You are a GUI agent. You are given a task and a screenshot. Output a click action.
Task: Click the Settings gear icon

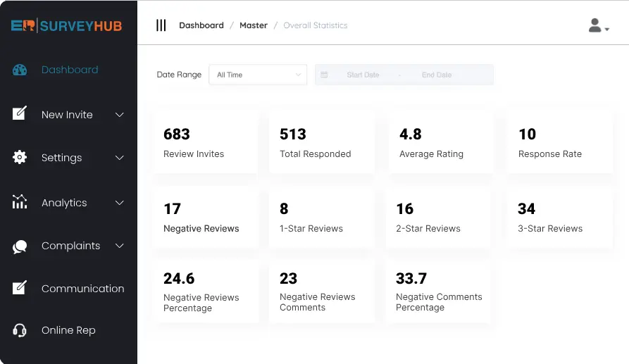(20, 158)
